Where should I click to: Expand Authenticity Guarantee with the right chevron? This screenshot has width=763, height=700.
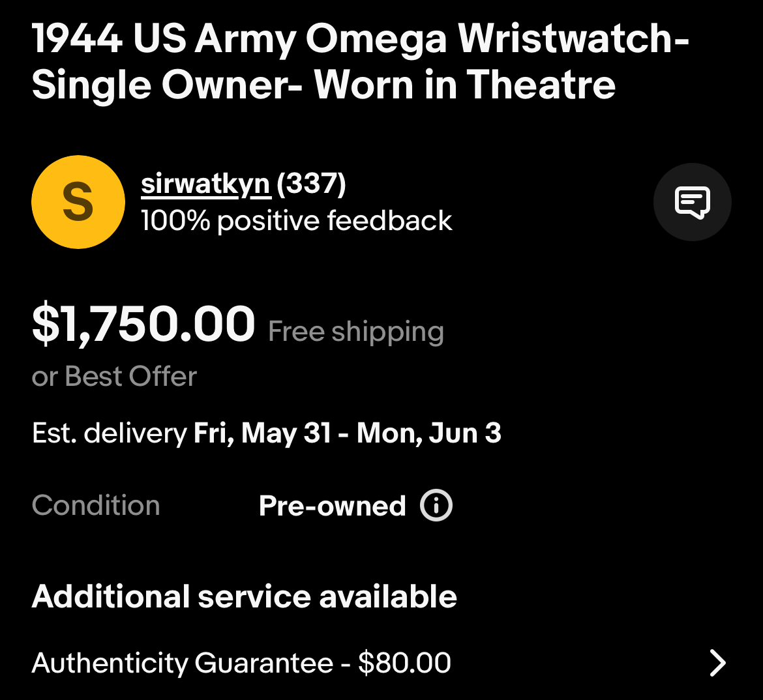(717, 663)
